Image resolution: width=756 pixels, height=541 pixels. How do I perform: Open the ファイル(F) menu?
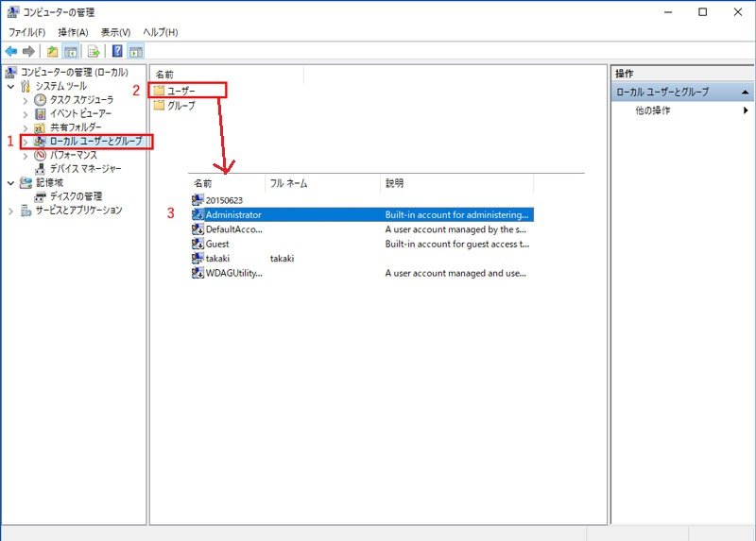coord(27,32)
